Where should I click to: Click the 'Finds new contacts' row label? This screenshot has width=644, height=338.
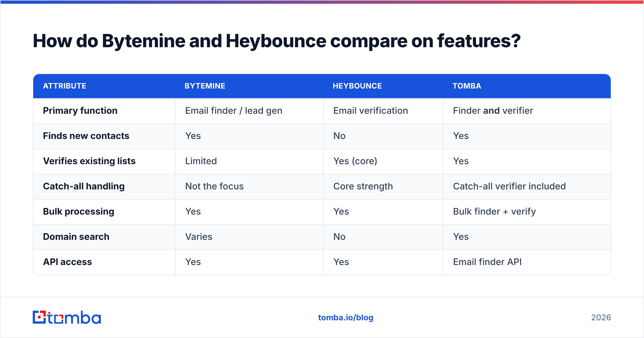pyautogui.click(x=86, y=136)
